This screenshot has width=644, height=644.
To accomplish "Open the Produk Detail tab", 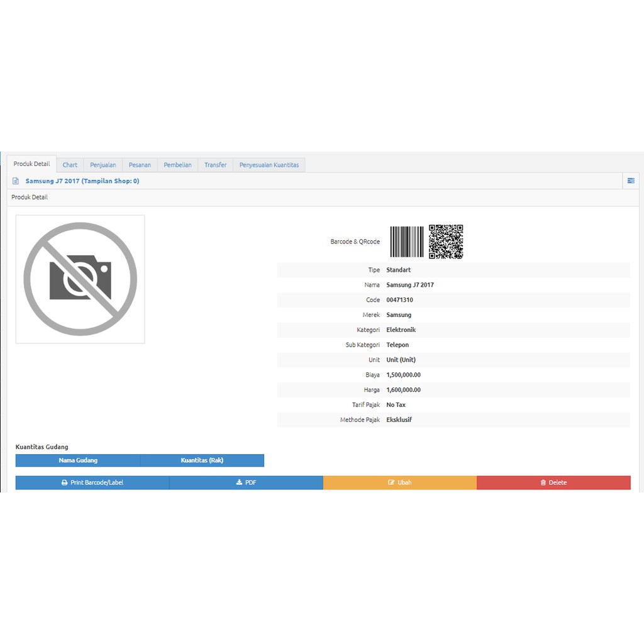I will pos(31,164).
